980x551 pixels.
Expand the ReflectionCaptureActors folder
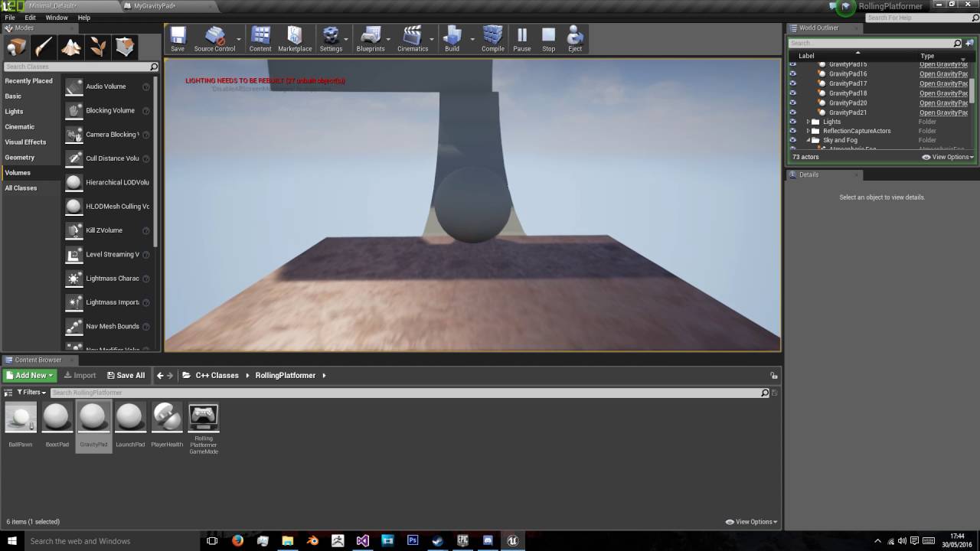coord(808,131)
